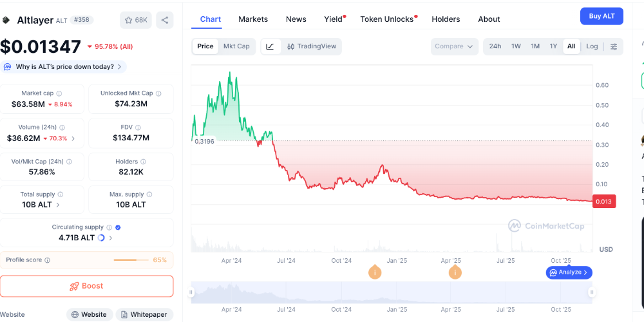Screen dimensions: 644x322
Task: Expand Volume (24h) details chevron
Action: [x=73, y=138]
